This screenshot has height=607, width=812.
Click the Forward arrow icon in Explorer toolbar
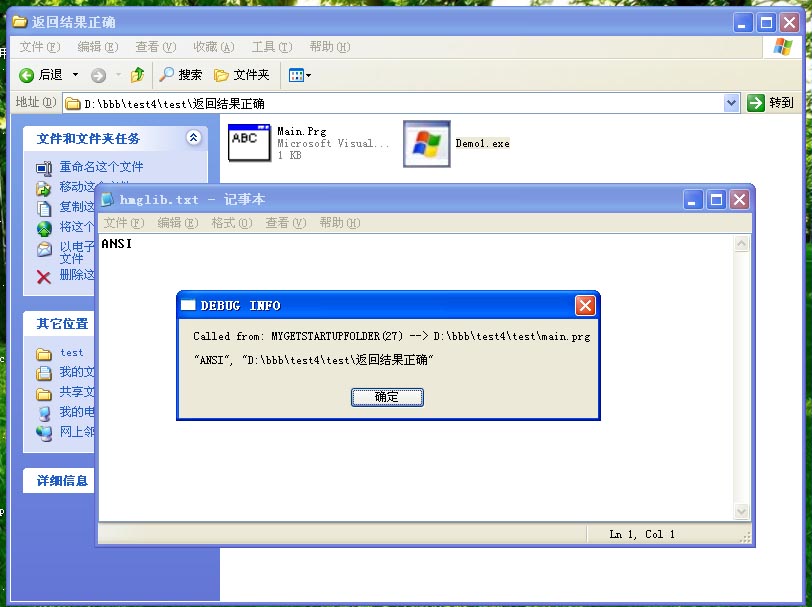coord(98,75)
